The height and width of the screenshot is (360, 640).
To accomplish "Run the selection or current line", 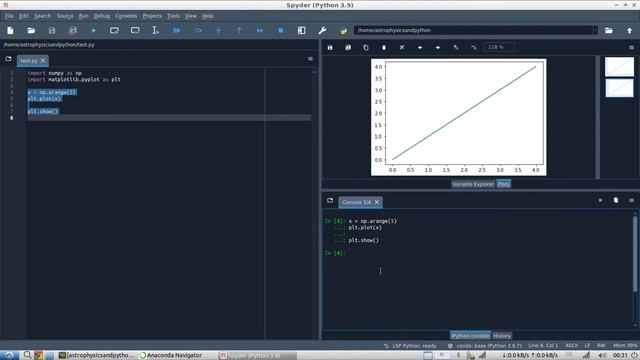I will point(156,31).
